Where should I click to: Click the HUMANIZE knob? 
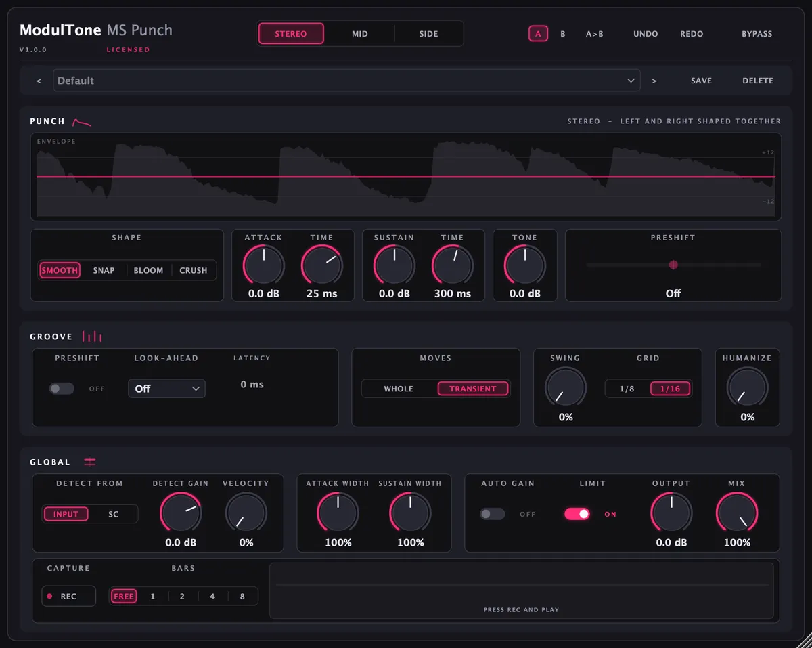(x=748, y=388)
